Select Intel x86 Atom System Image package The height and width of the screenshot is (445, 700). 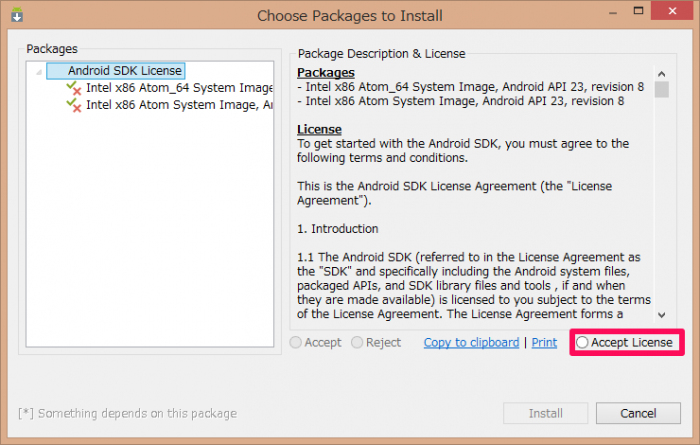(x=179, y=105)
